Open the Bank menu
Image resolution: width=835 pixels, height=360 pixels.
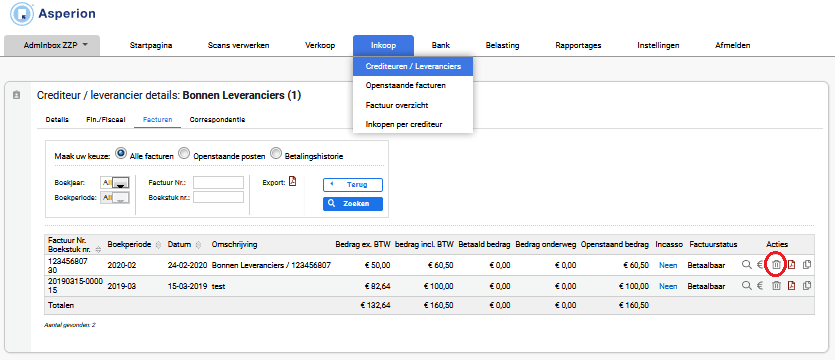coord(441,45)
